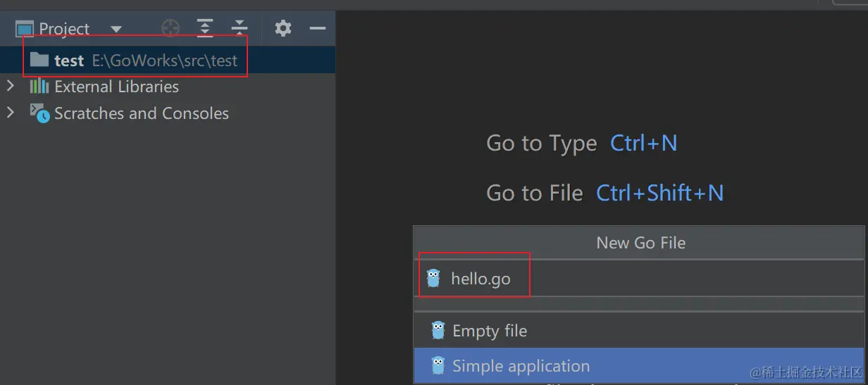The image size is (868, 385).
Task: Choose the Simple application template
Action: point(521,366)
